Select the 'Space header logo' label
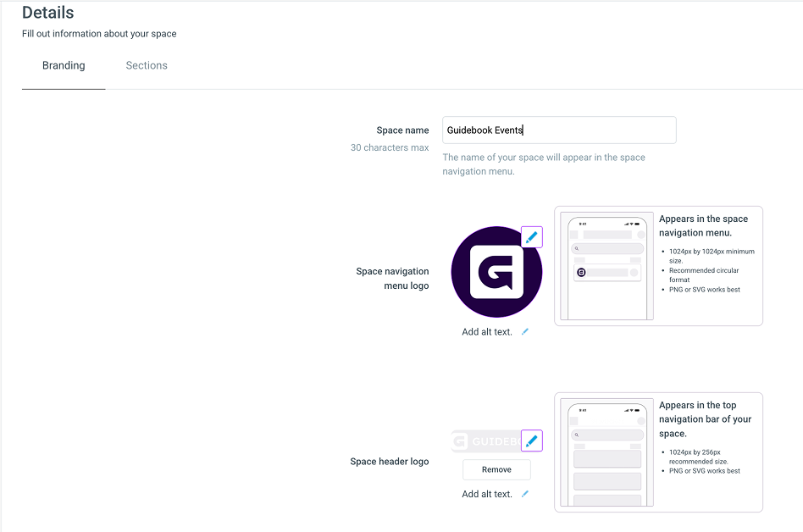The width and height of the screenshot is (803, 532). click(x=390, y=462)
